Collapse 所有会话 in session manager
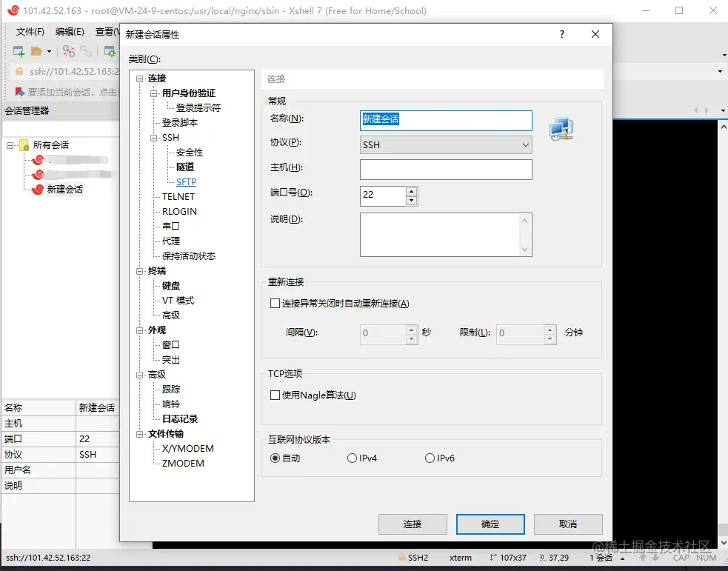The width and height of the screenshot is (728, 571). click(x=10, y=145)
